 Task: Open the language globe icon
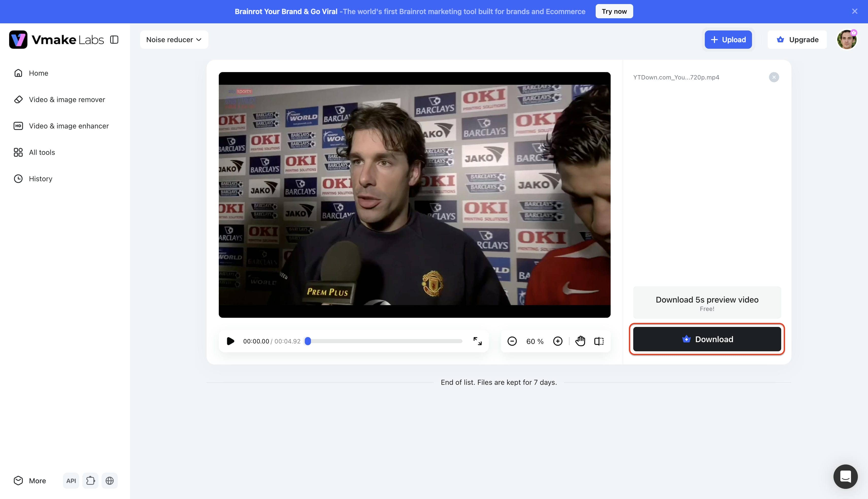(x=110, y=480)
